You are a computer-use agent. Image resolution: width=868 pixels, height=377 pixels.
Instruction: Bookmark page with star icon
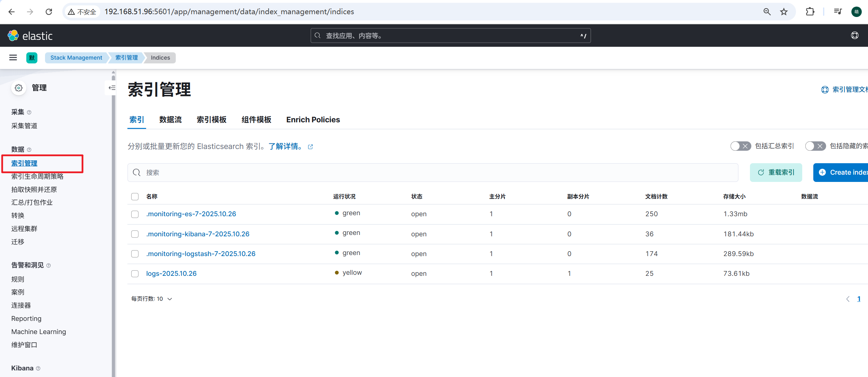pos(784,12)
